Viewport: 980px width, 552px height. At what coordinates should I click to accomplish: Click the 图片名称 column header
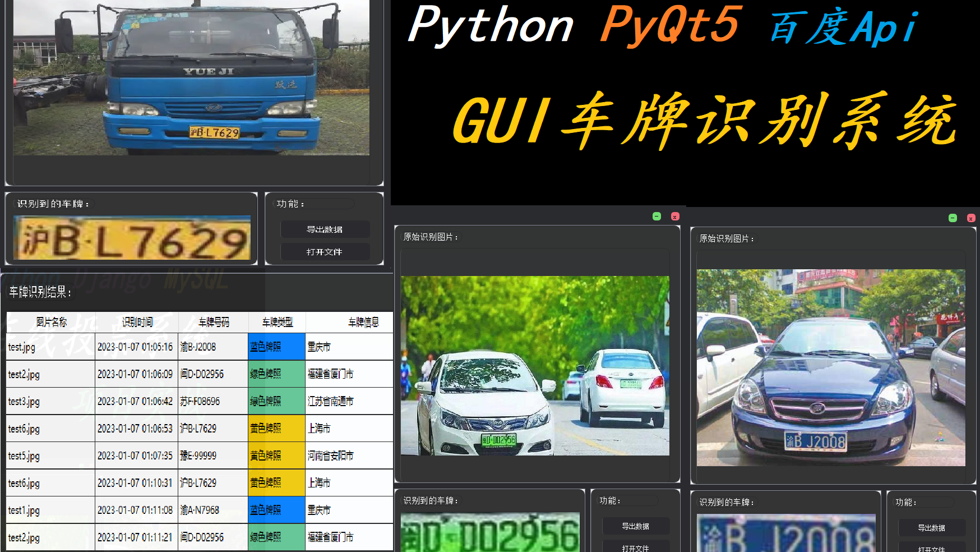(51, 322)
